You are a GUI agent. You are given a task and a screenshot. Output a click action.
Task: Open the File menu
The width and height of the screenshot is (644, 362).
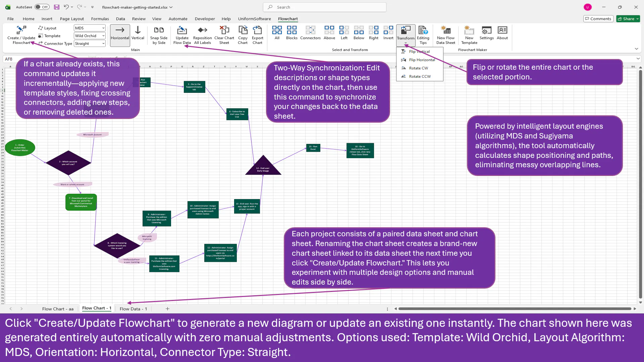(10, 19)
